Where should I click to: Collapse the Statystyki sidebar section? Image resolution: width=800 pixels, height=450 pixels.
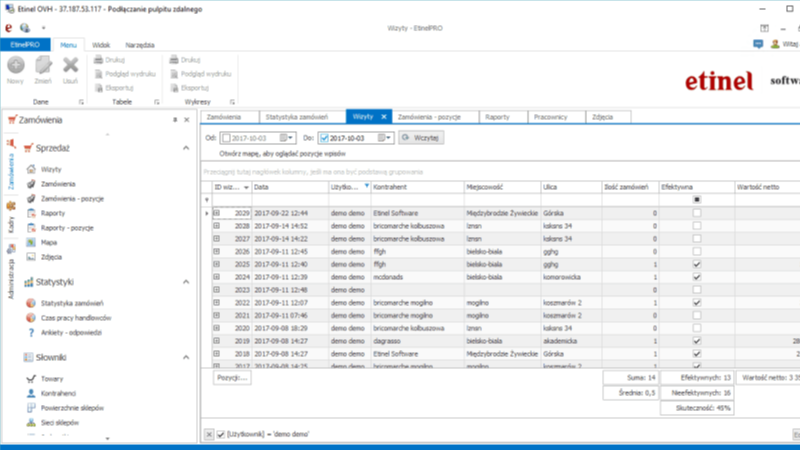pyautogui.click(x=184, y=283)
